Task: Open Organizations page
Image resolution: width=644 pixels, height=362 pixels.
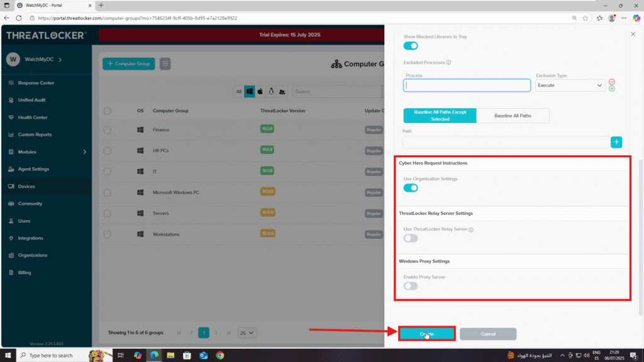Action: click(33, 255)
